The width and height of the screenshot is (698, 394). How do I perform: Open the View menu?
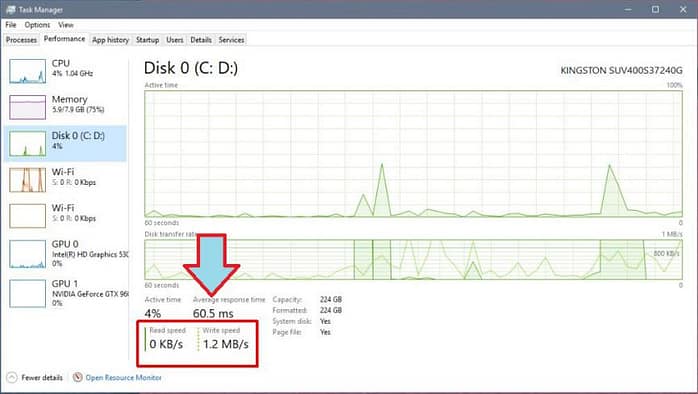(65, 25)
